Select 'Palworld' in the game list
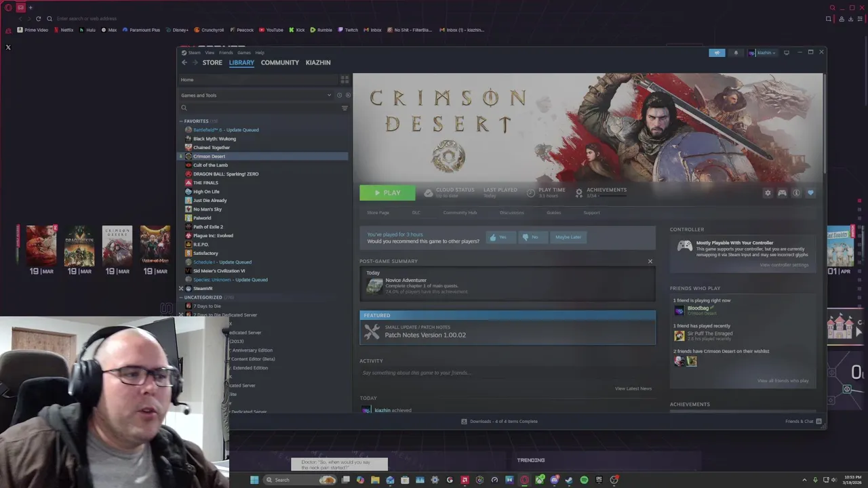868x488 pixels. (202, 218)
